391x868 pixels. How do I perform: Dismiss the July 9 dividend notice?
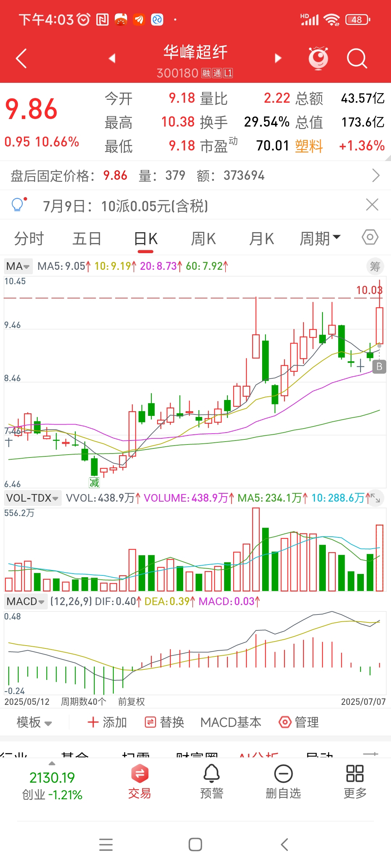pyautogui.click(x=372, y=205)
